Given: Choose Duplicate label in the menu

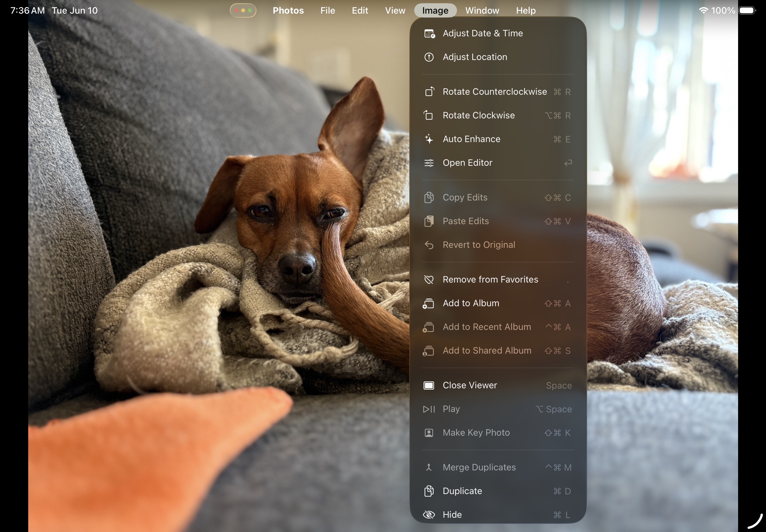Looking at the screenshot, I should [462, 491].
